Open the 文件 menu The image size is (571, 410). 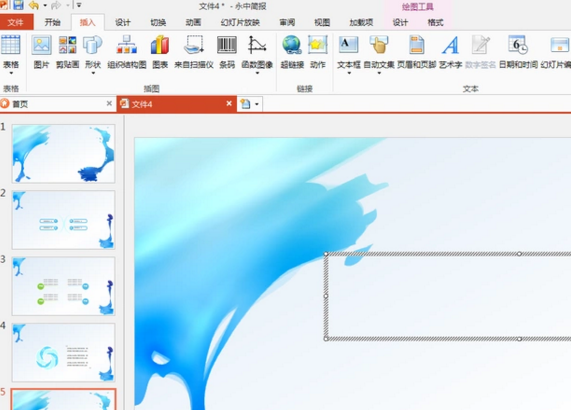[16, 22]
